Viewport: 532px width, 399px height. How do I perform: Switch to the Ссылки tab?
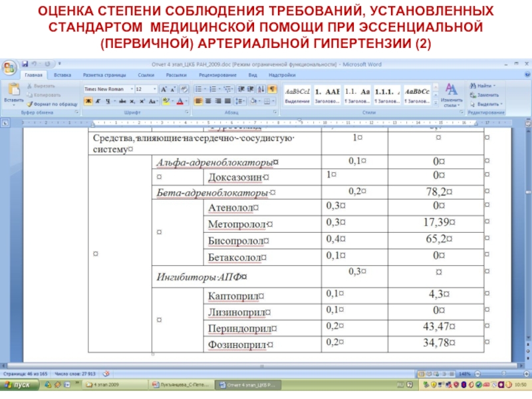[146, 75]
